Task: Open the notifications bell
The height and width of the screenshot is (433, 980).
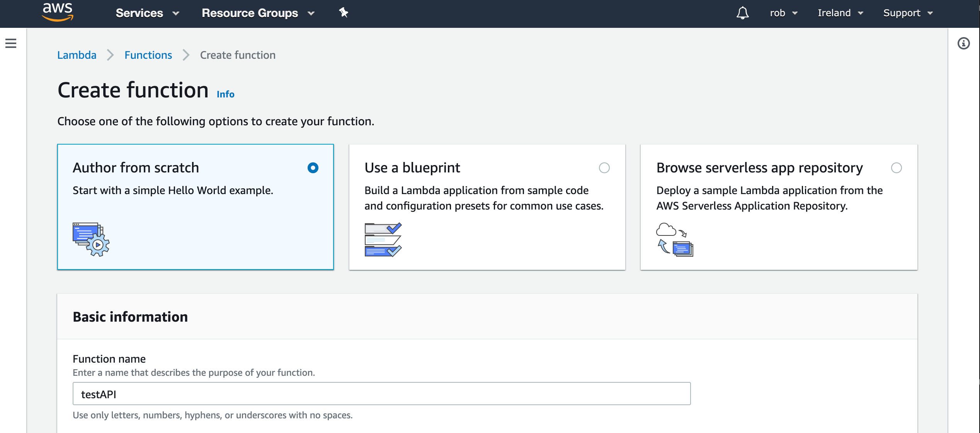Action: 742,13
